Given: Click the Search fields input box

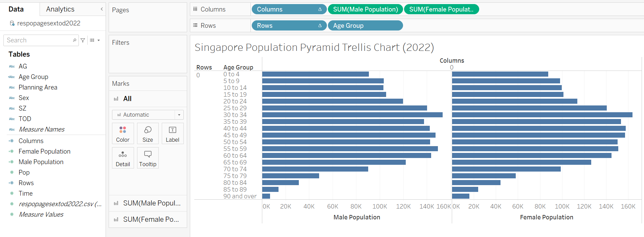Looking at the screenshot, I should pyautogui.click(x=37, y=40).
